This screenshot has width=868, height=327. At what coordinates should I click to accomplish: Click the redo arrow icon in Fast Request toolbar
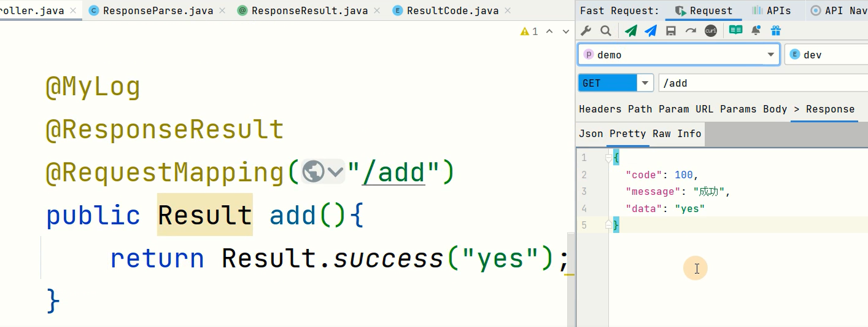[x=691, y=31]
